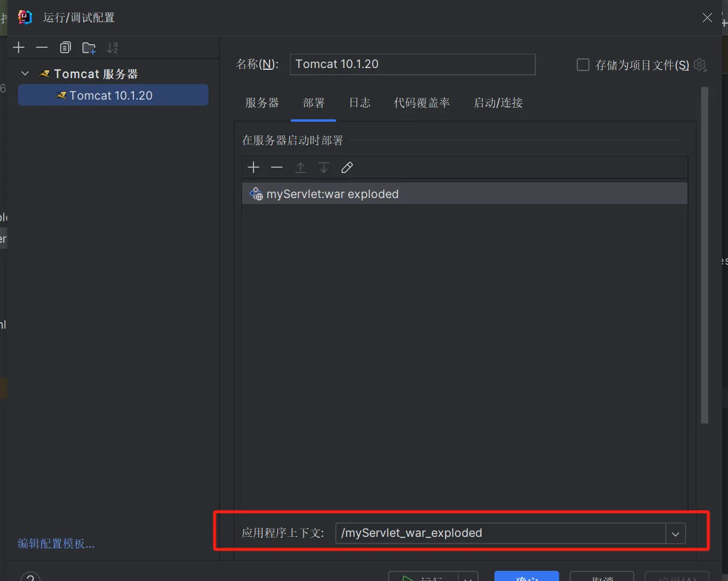Click the 名称 name input field
Viewport: 728px width, 581px height.
tap(413, 64)
